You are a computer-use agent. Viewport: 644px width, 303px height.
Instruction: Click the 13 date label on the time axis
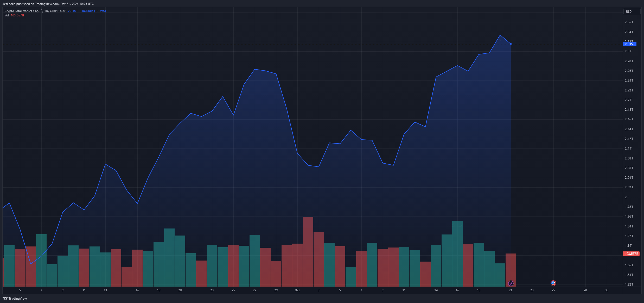point(105,290)
